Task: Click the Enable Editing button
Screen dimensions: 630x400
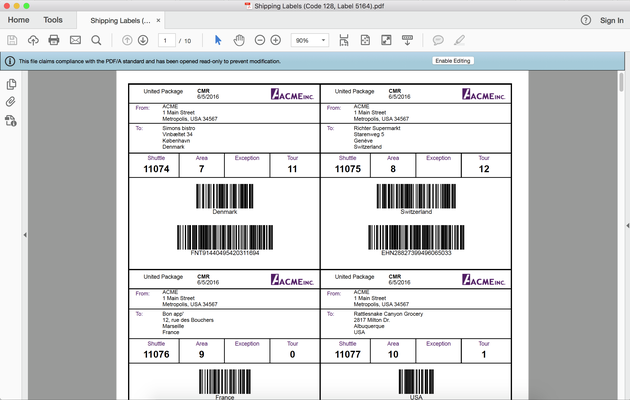Action: pyautogui.click(x=453, y=61)
